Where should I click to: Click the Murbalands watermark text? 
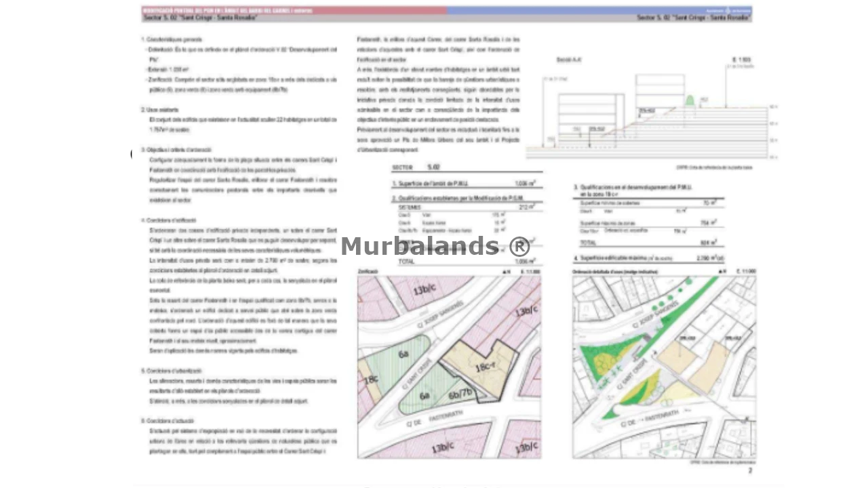[435, 246]
